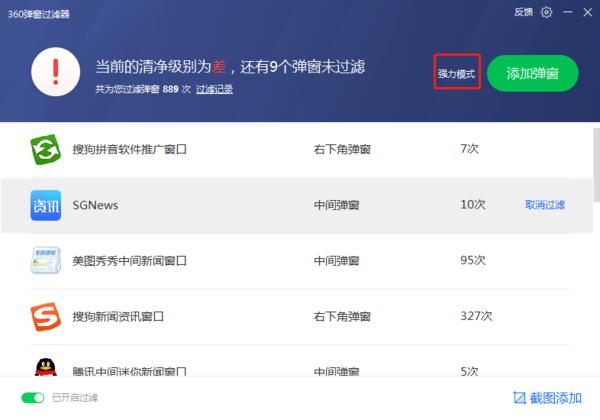The width and height of the screenshot is (600, 420).
Task: Minimize the 360弹窗过滤器 window
Action: click(x=568, y=12)
